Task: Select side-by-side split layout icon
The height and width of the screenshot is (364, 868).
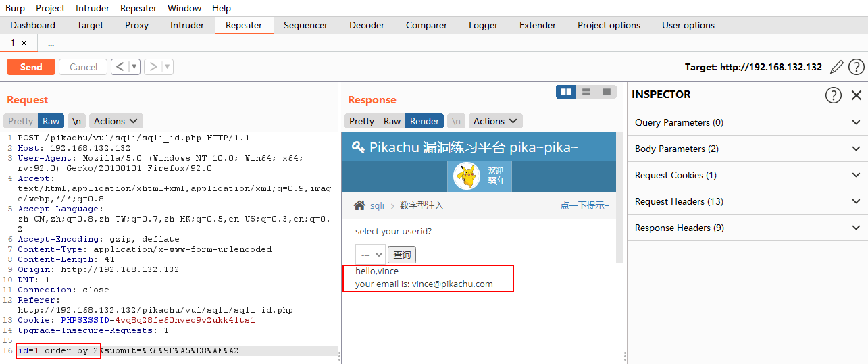Action: click(566, 91)
